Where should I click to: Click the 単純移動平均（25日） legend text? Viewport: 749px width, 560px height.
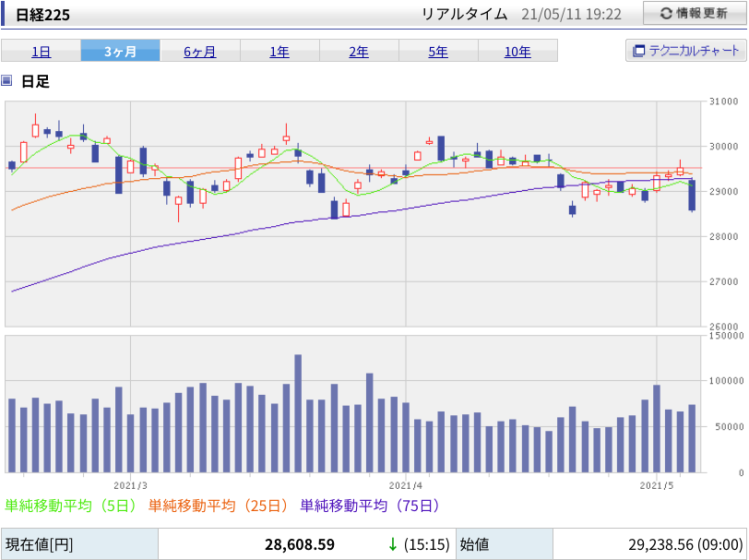(x=219, y=505)
